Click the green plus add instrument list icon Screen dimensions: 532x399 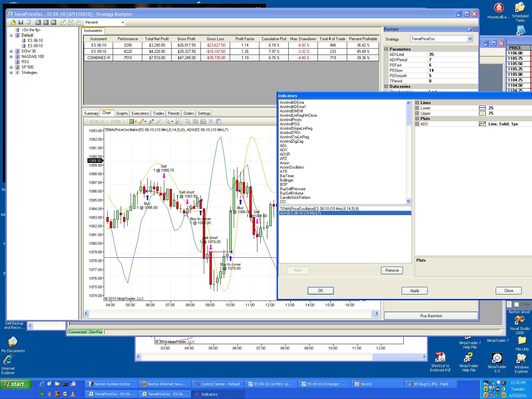point(63,22)
